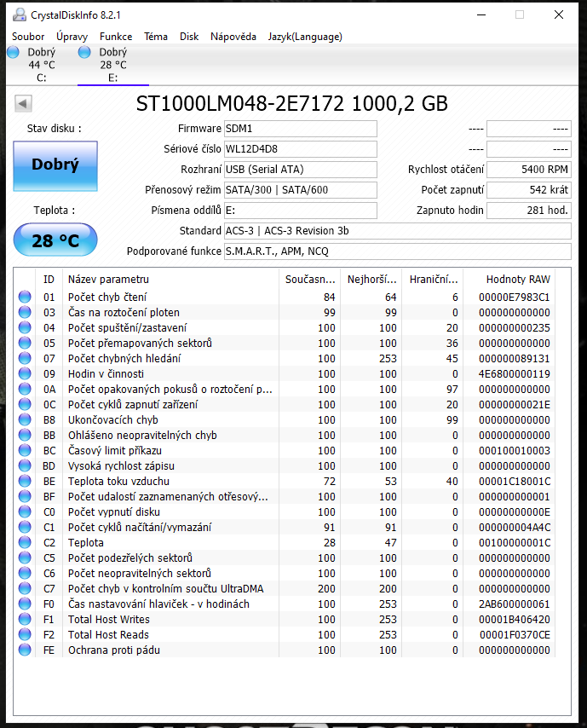The width and height of the screenshot is (587, 728).
Task: Click status icon for Počet spuštění/zastavení
Action: click(25, 327)
